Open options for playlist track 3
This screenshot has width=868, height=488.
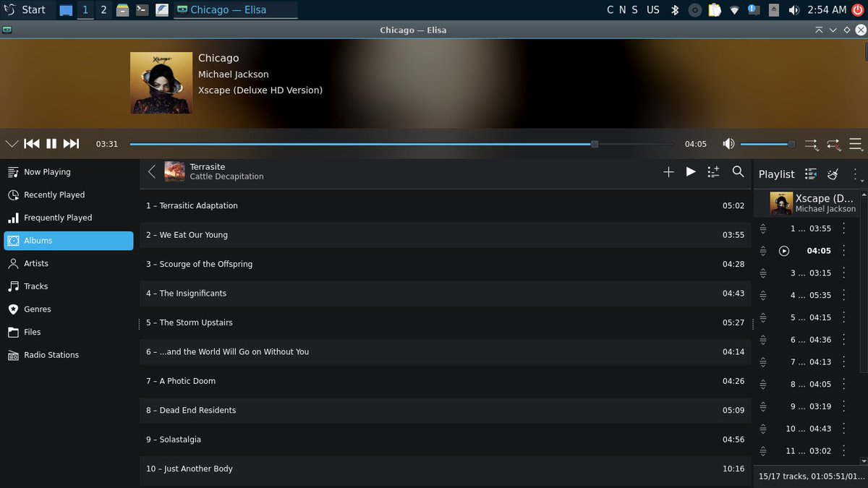click(843, 273)
